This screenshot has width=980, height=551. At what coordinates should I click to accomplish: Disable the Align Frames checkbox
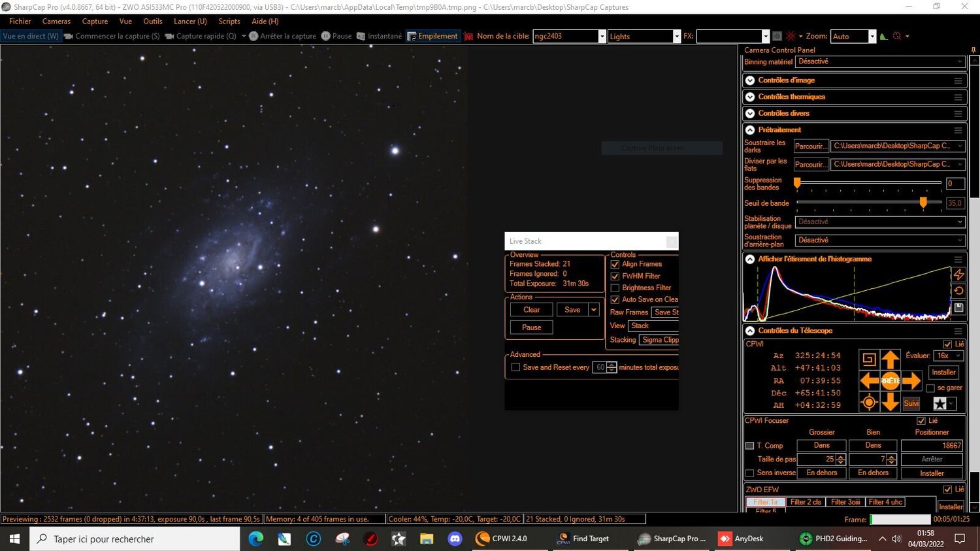pos(615,264)
